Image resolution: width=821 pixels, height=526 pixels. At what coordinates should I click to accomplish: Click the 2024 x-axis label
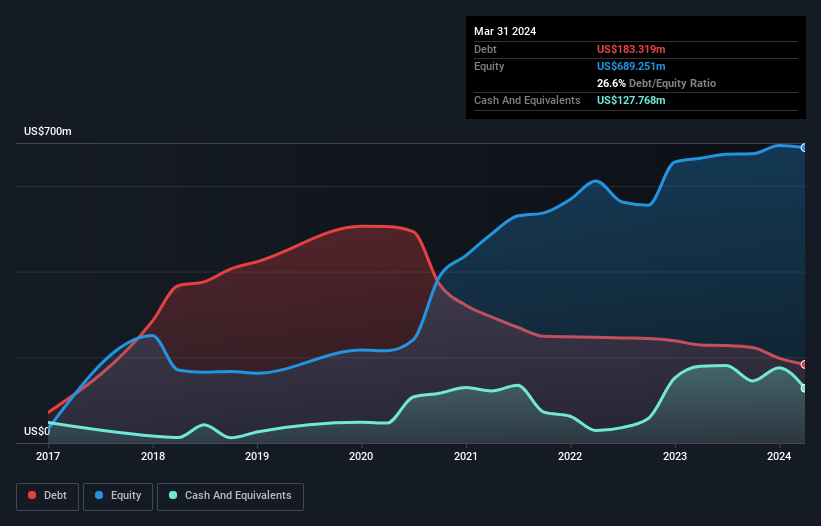(779, 456)
